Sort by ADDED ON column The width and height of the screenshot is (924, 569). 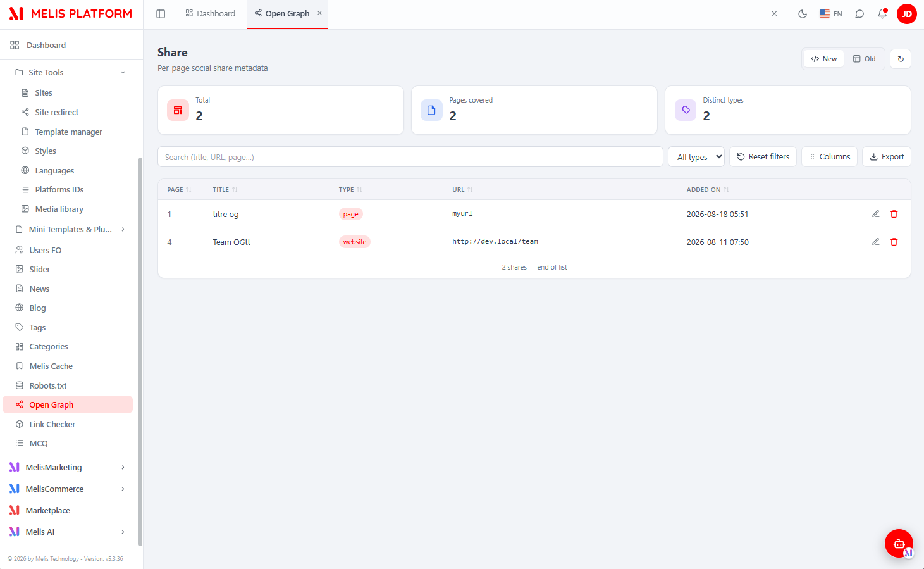tap(708, 190)
